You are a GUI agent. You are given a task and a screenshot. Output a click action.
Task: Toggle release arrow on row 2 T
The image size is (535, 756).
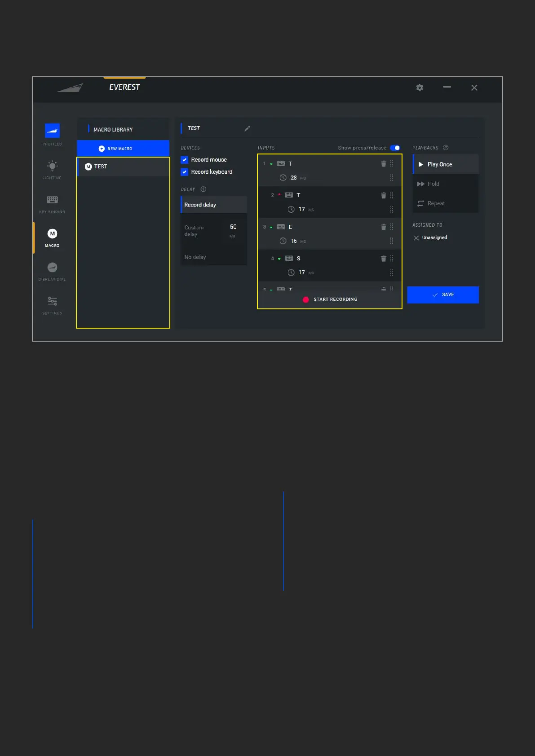[x=279, y=195]
